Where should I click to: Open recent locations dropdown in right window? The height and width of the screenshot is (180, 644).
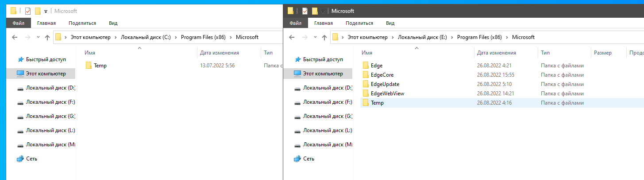point(315,37)
